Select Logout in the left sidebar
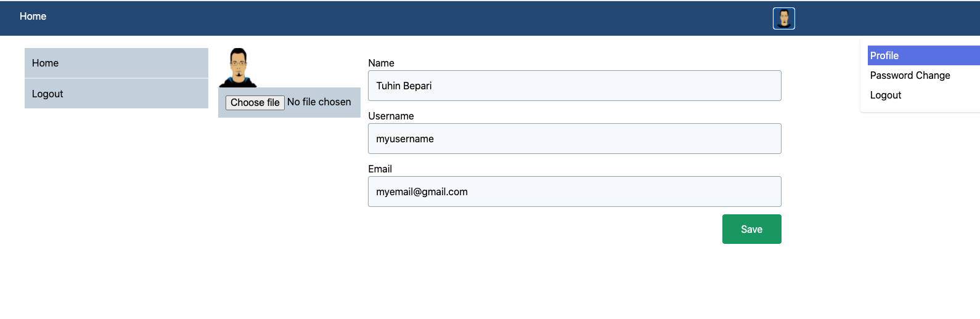The image size is (980, 319). click(x=116, y=94)
